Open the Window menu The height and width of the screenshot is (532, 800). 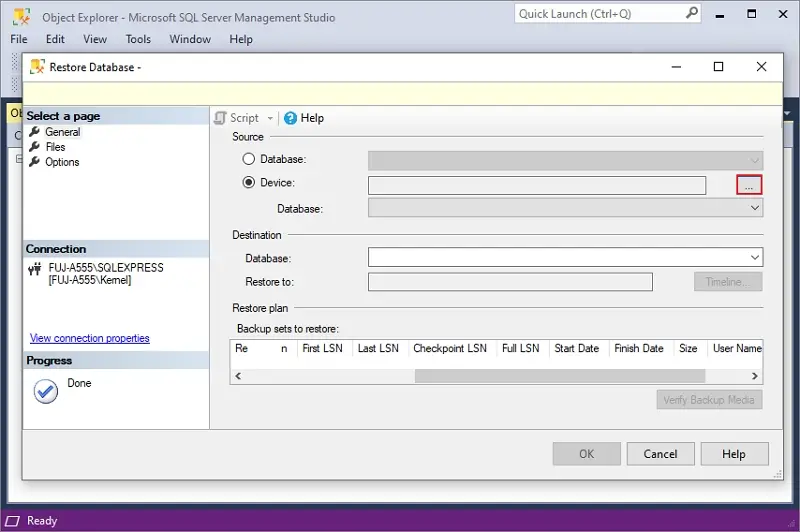click(x=190, y=39)
